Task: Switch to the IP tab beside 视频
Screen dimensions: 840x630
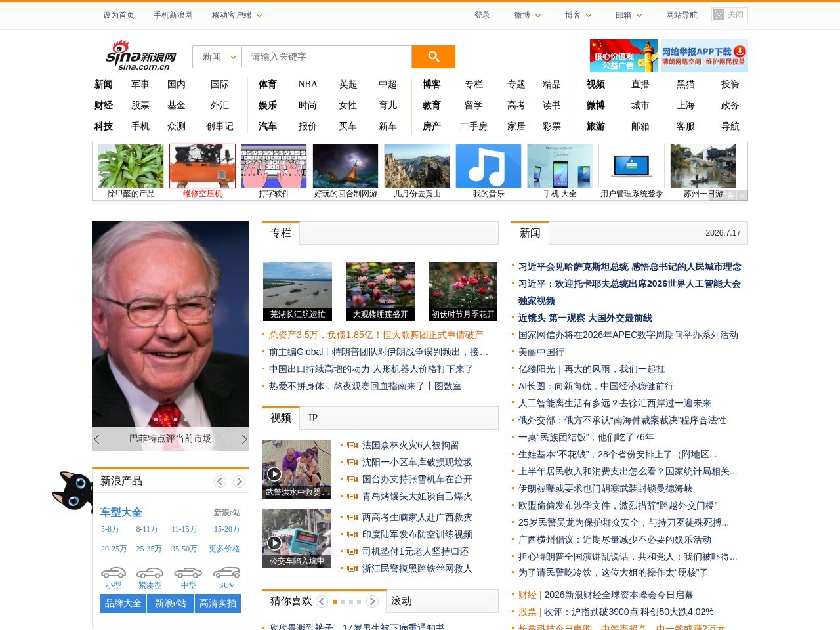Action: pos(313,418)
